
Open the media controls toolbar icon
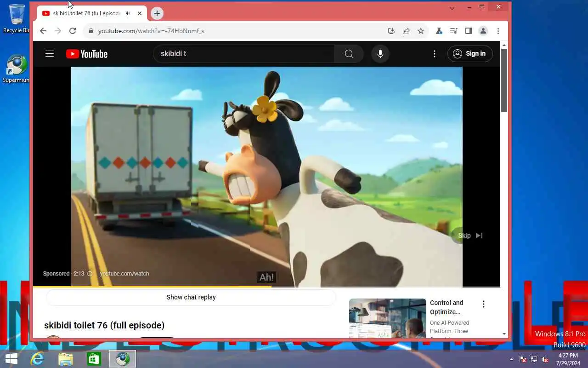454,31
